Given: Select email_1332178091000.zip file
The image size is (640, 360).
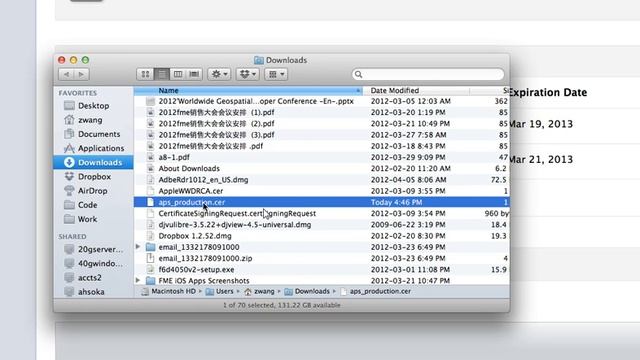Looking at the screenshot, I should [322, 258].
